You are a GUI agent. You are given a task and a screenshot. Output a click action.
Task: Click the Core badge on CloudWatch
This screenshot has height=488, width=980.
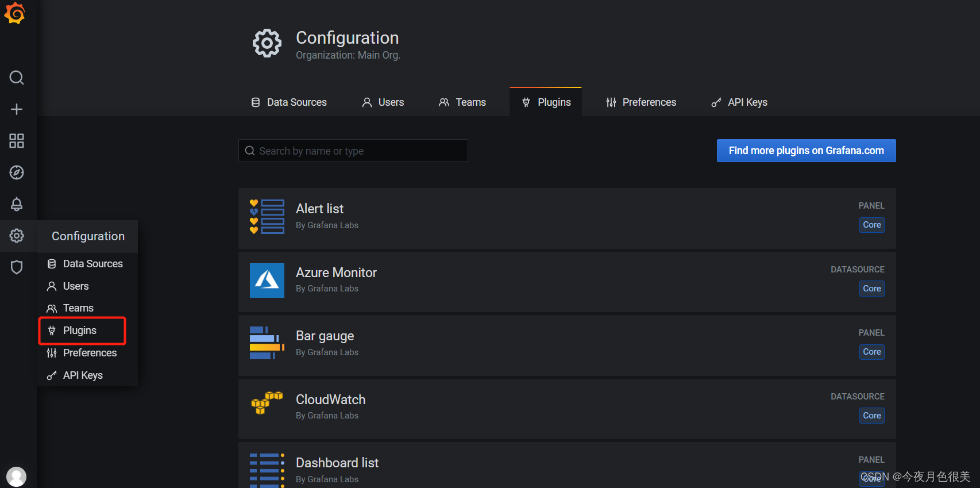click(x=872, y=416)
